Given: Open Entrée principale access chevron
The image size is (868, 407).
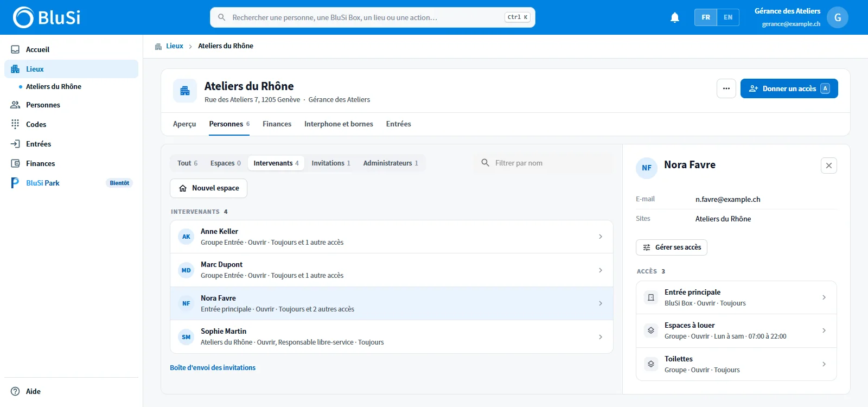Looking at the screenshot, I should click(x=824, y=297).
